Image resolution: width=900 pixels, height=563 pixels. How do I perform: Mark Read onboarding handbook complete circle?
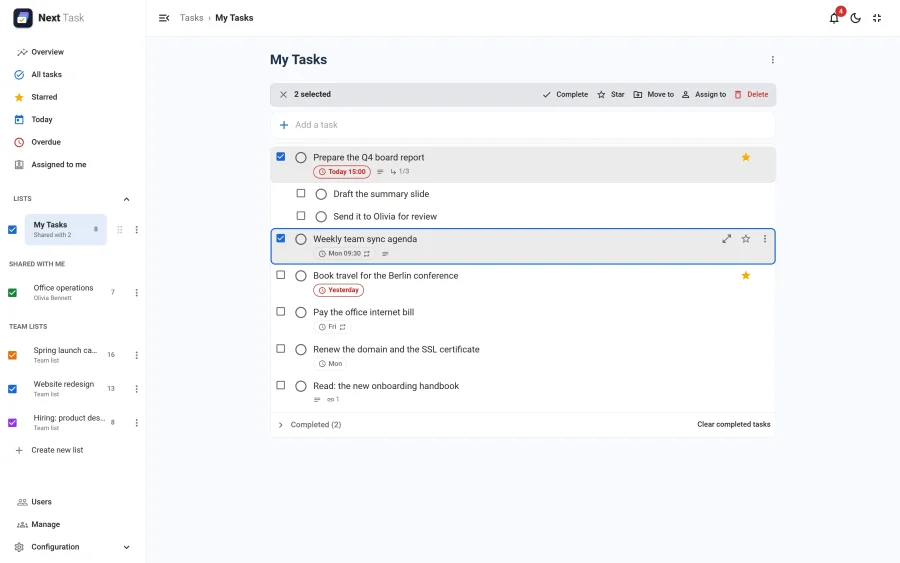[x=301, y=386]
